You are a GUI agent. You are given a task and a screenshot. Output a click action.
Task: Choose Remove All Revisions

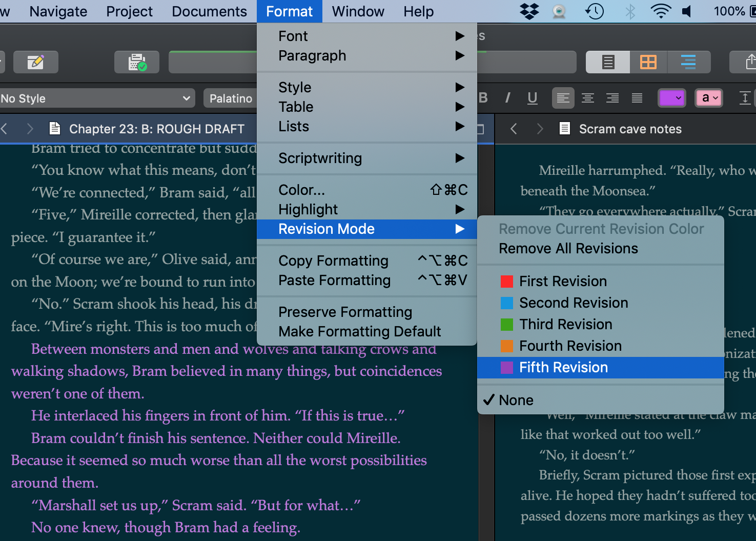point(568,249)
